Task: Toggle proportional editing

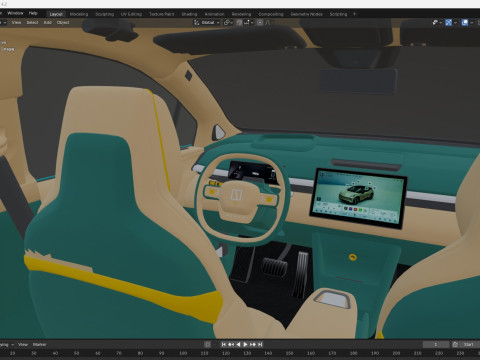Action: click(260, 22)
